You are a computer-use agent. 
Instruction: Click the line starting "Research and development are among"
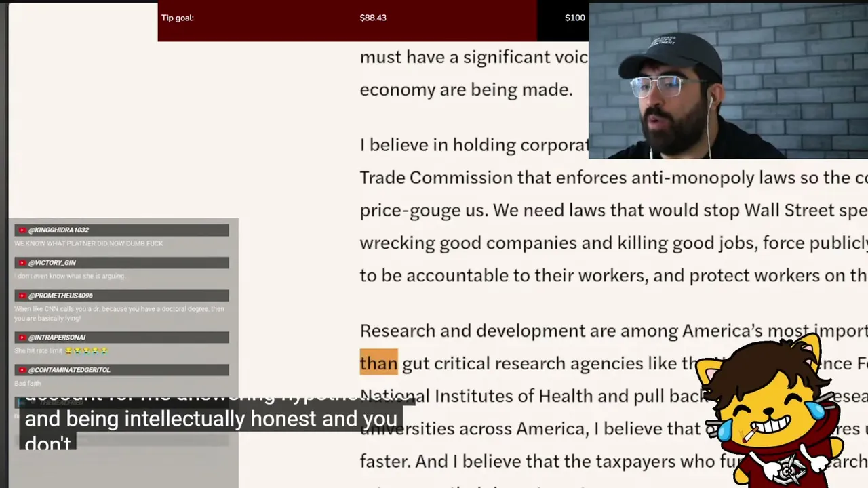[614, 331]
